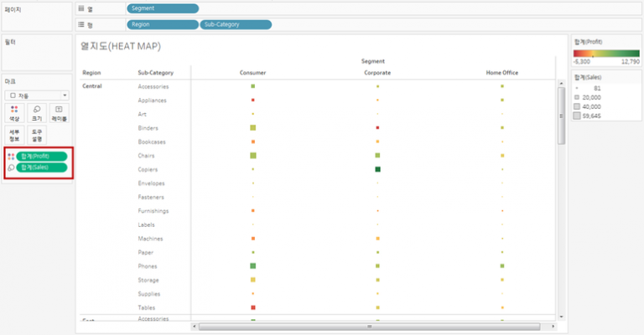Click the horizontal scrollbar right arrow
644x335 pixels.
(x=553, y=326)
